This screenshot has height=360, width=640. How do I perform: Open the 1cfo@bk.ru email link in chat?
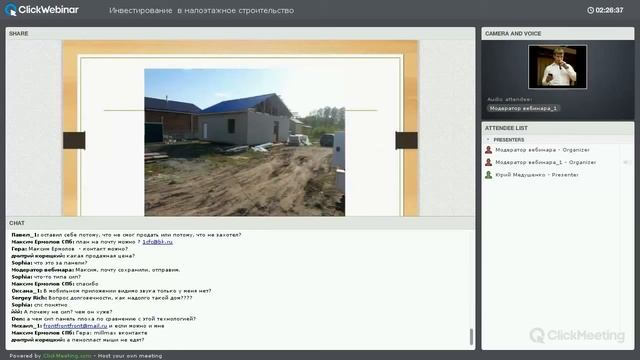tap(157, 242)
